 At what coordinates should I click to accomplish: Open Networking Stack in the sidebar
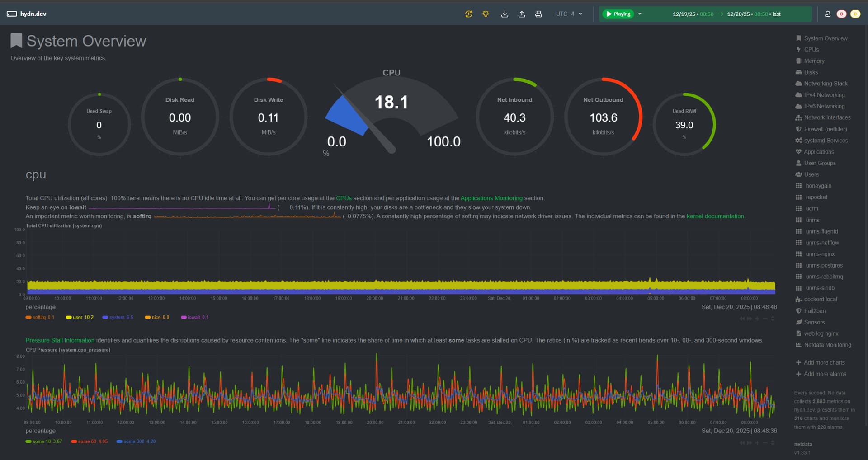click(826, 84)
